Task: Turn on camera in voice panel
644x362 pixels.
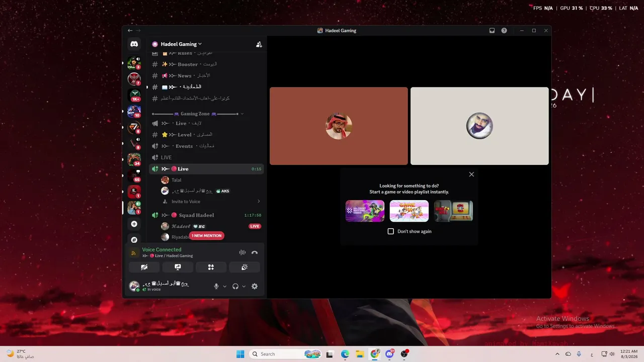Action: [144, 267]
